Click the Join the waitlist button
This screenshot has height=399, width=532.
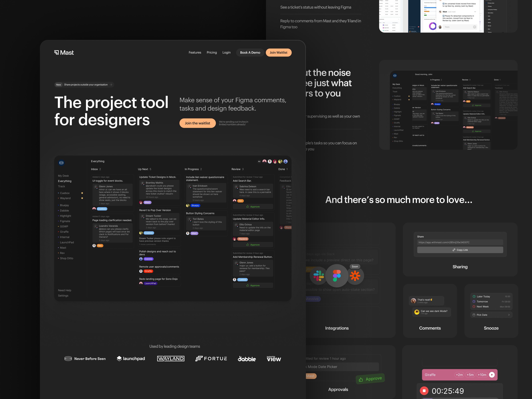[x=198, y=123]
